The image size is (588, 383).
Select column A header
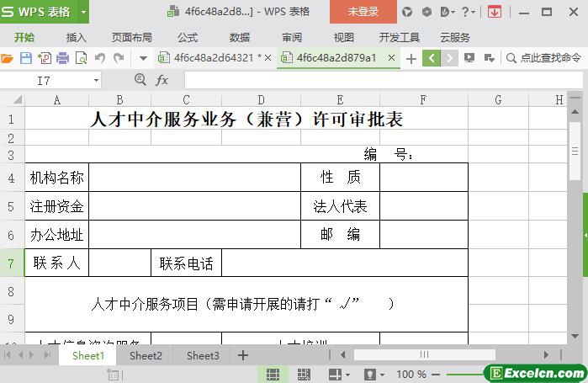[56, 100]
